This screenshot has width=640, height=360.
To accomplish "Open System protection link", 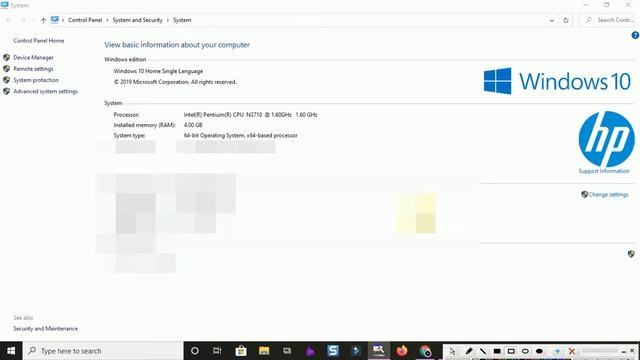I will (x=36, y=80).
